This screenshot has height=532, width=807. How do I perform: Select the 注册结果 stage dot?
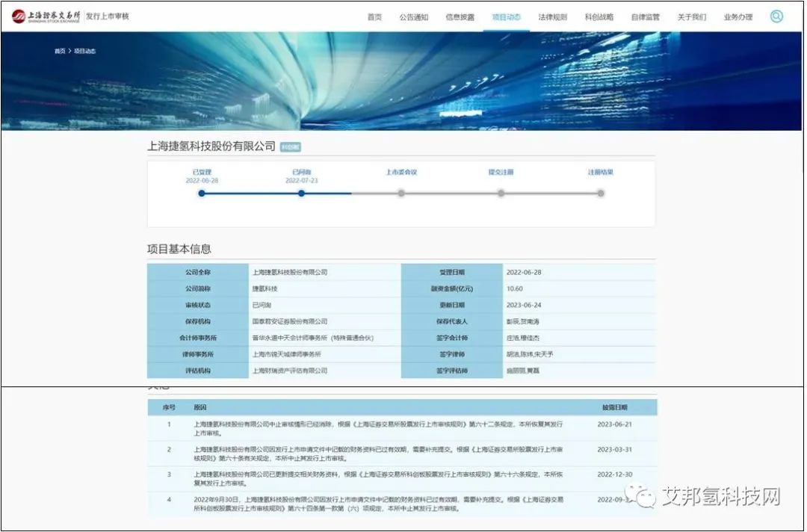(x=601, y=194)
